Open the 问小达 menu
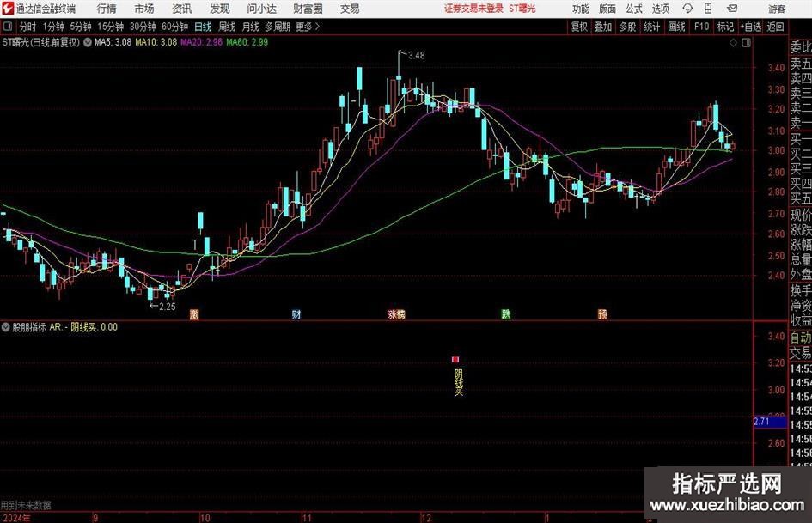The height and width of the screenshot is (523, 812). pos(261,9)
